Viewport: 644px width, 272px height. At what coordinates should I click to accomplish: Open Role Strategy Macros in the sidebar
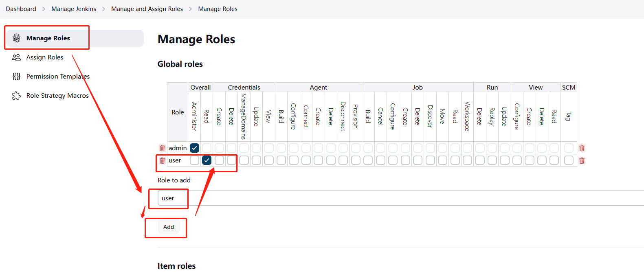pyautogui.click(x=57, y=96)
